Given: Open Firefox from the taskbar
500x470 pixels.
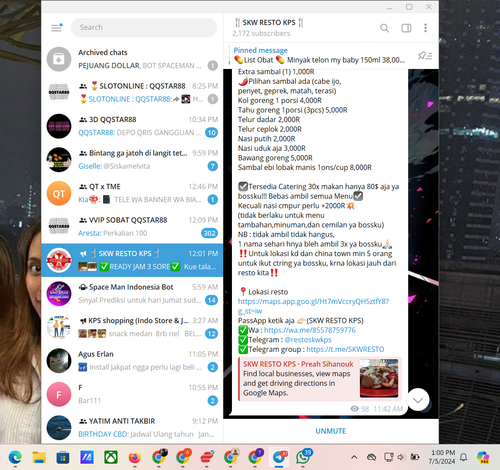Looking at the screenshot, I should click(135, 457).
